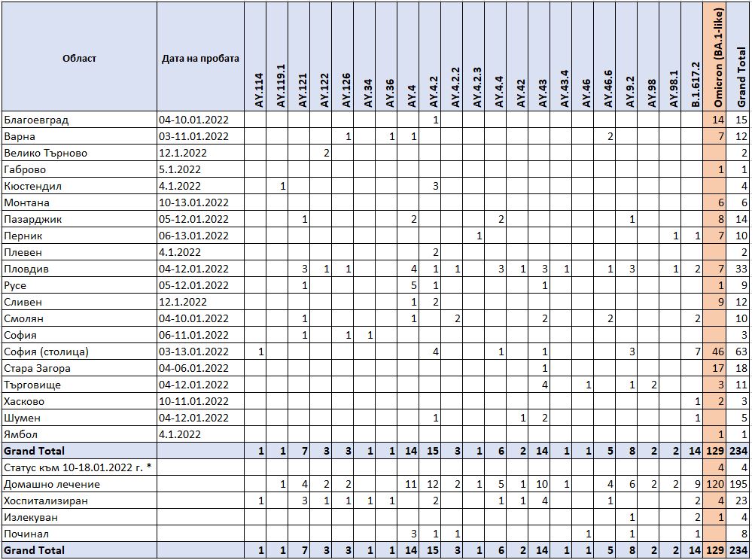Click the AY.46.6 column header
The image size is (752, 560).
(x=608, y=56)
